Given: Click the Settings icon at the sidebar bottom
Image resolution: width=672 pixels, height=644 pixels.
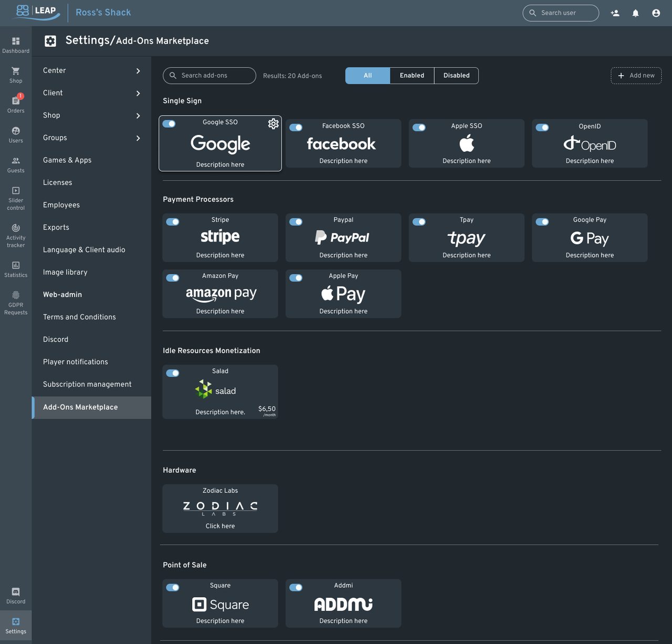Looking at the screenshot, I should pyautogui.click(x=16, y=622).
